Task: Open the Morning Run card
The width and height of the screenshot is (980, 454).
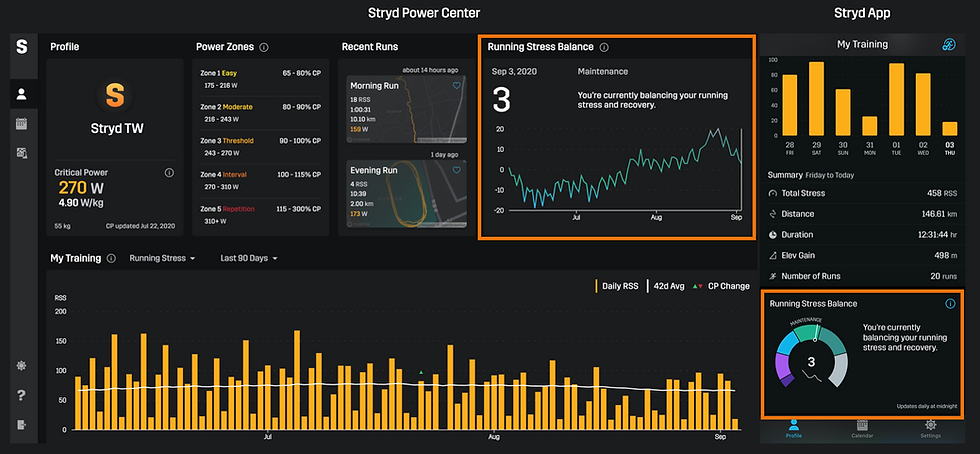Action: pyautogui.click(x=406, y=109)
